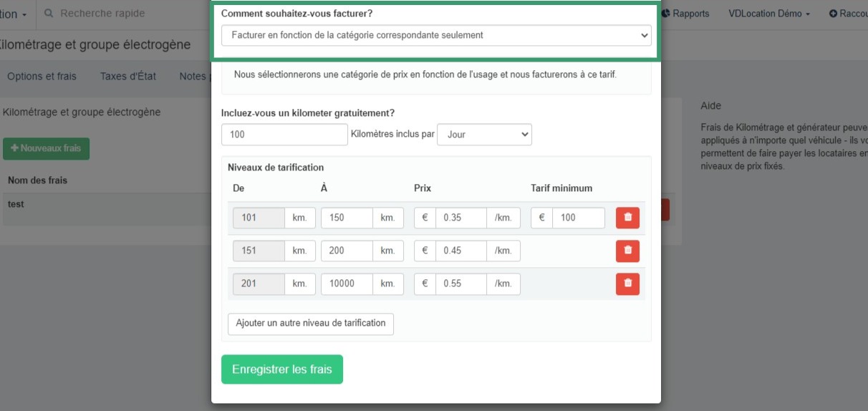
Task: Save with Enregistrer les frais button
Action: tap(282, 369)
